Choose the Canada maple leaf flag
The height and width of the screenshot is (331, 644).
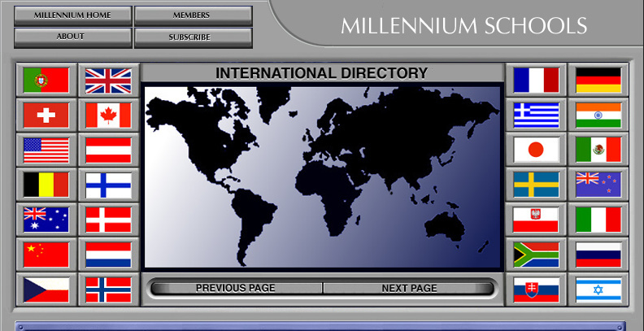pos(108,115)
